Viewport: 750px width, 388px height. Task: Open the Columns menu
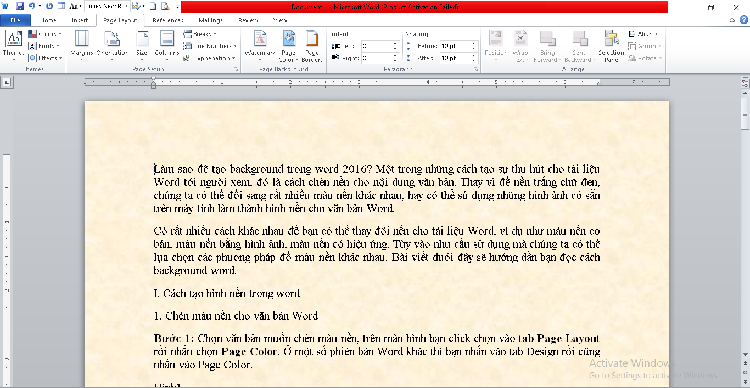pyautogui.click(x=166, y=46)
